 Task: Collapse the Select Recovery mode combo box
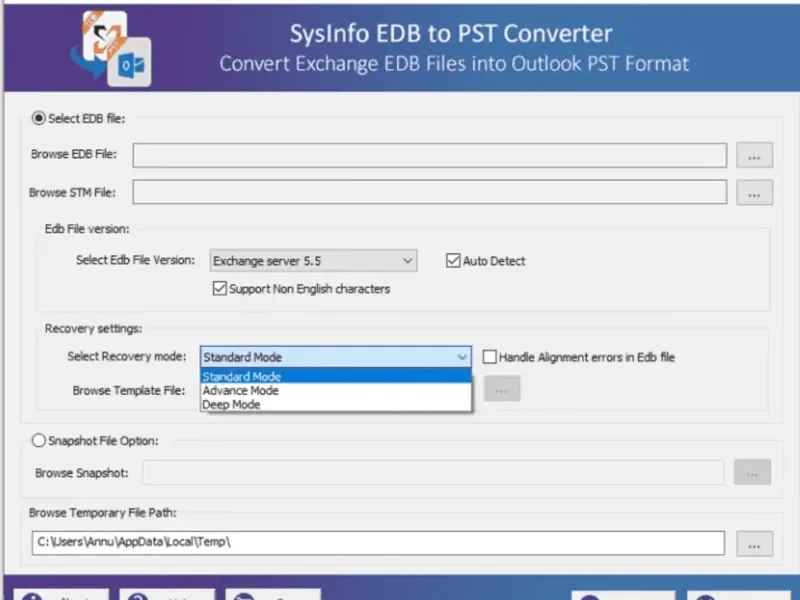click(x=336, y=357)
